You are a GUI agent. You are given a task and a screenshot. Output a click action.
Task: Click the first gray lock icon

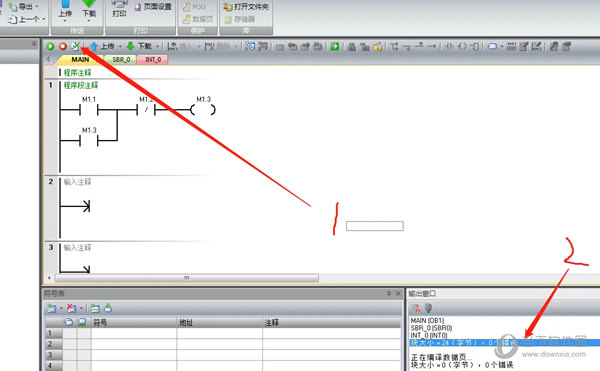click(352, 47)
